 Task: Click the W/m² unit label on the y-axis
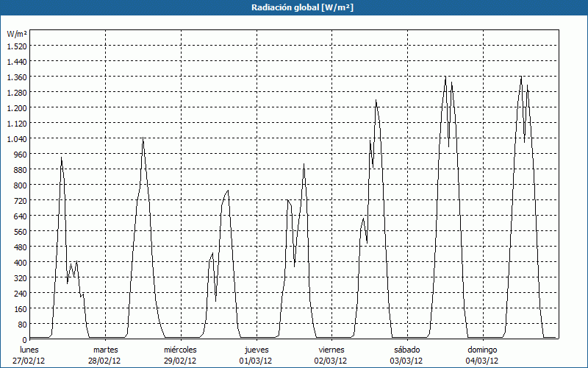tap(16, 34)
